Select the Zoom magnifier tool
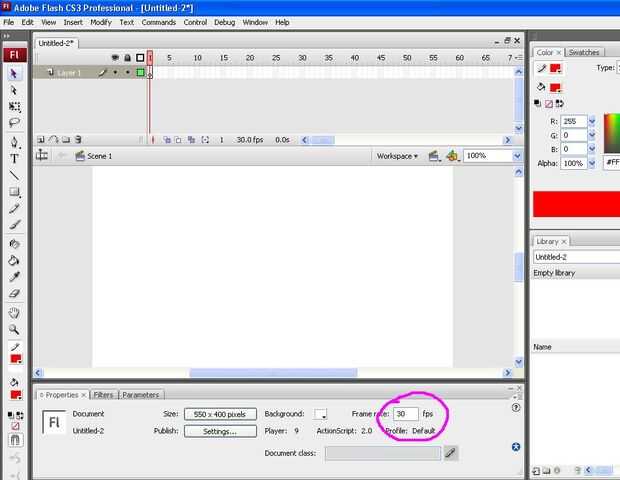The width and height of the screenshot is (620, 480). click(15, 329)
